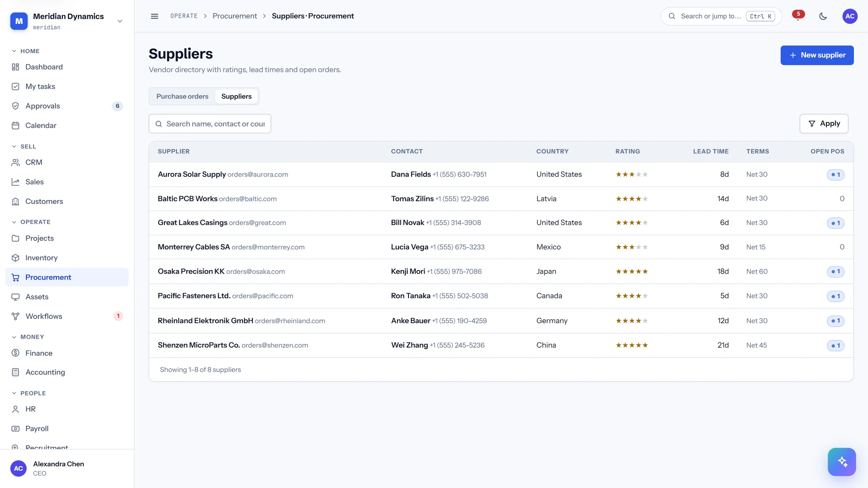Viewport: 868px width, 488px height.
Task: Click the My tasks checkbox icon
Action: tap(15, 86)
